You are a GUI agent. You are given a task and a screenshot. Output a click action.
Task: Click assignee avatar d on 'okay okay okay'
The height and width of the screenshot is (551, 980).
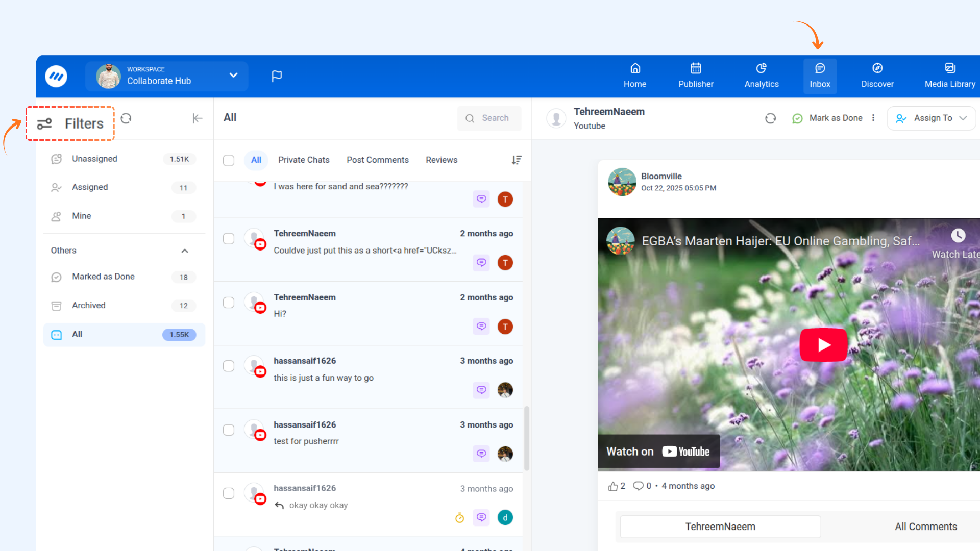coord(505,518)
